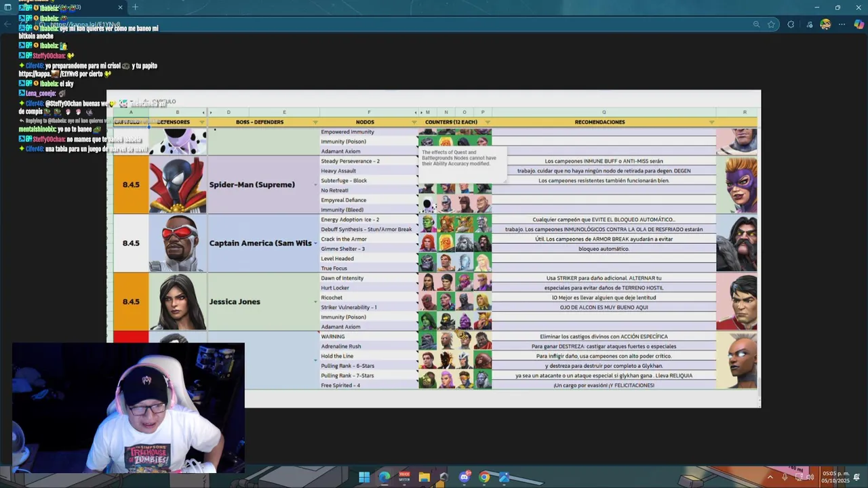The image size is (868, 488).
Task: Open the filter dropdown on DEFENSORES header
Action: pyautogui.click(x=201, y=122)
